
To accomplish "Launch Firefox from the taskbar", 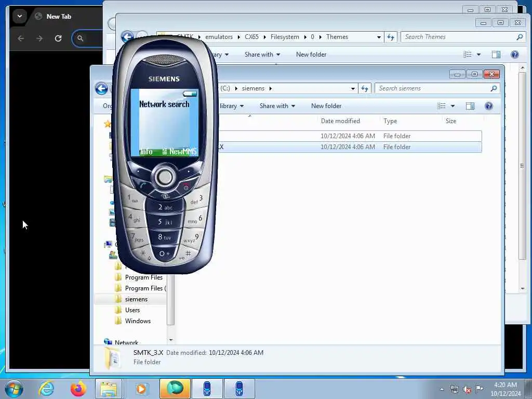I will tap(78, 389).
